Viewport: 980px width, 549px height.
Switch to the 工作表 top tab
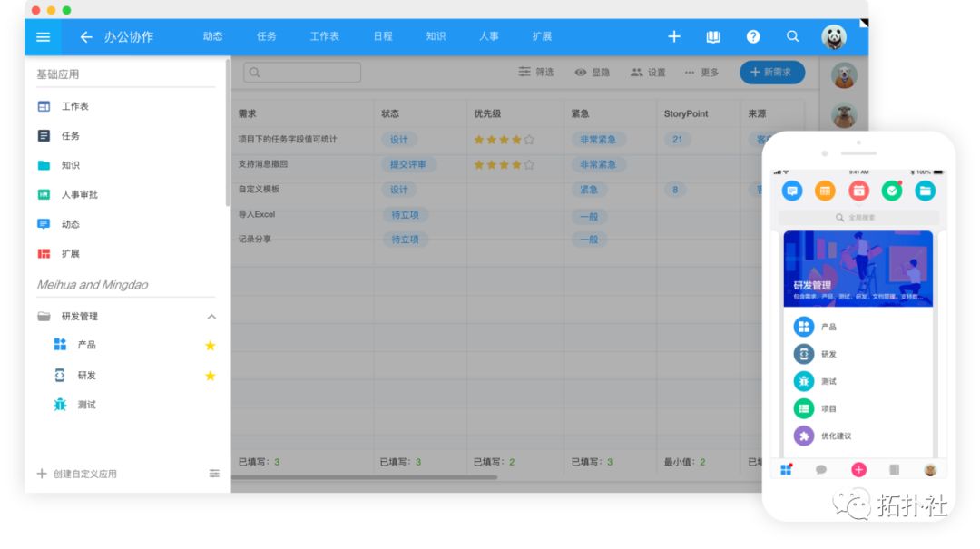[x=324, y=36]
